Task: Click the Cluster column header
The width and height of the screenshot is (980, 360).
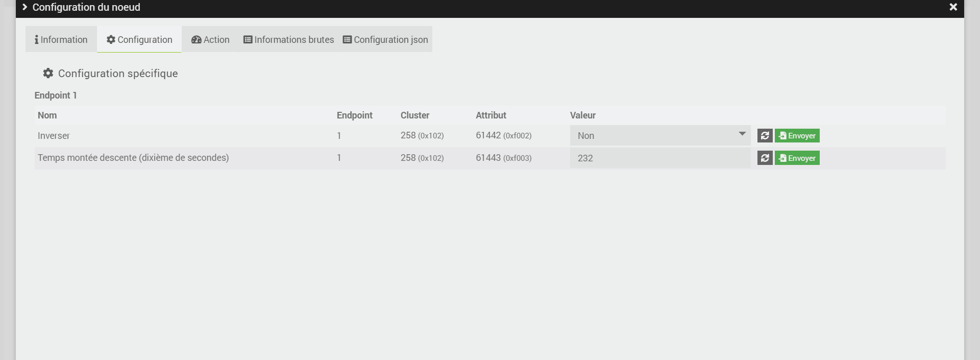Action: (414, 115)
